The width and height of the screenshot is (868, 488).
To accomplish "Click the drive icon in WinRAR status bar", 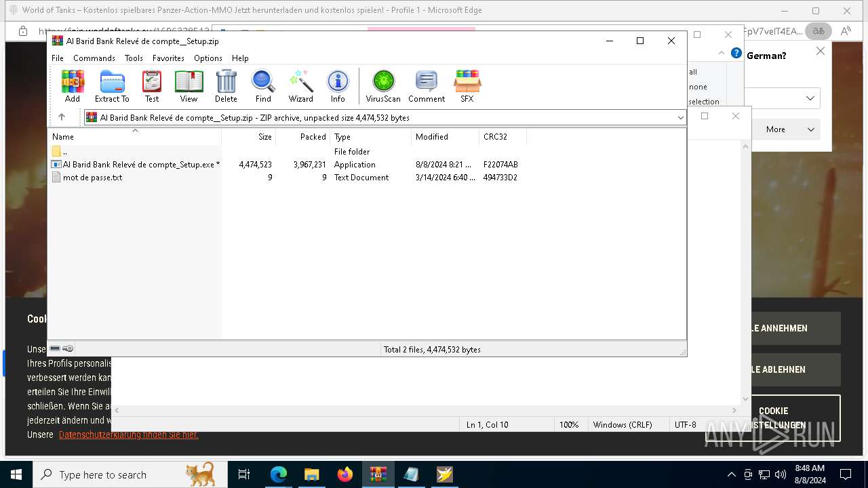I will 55,348.
